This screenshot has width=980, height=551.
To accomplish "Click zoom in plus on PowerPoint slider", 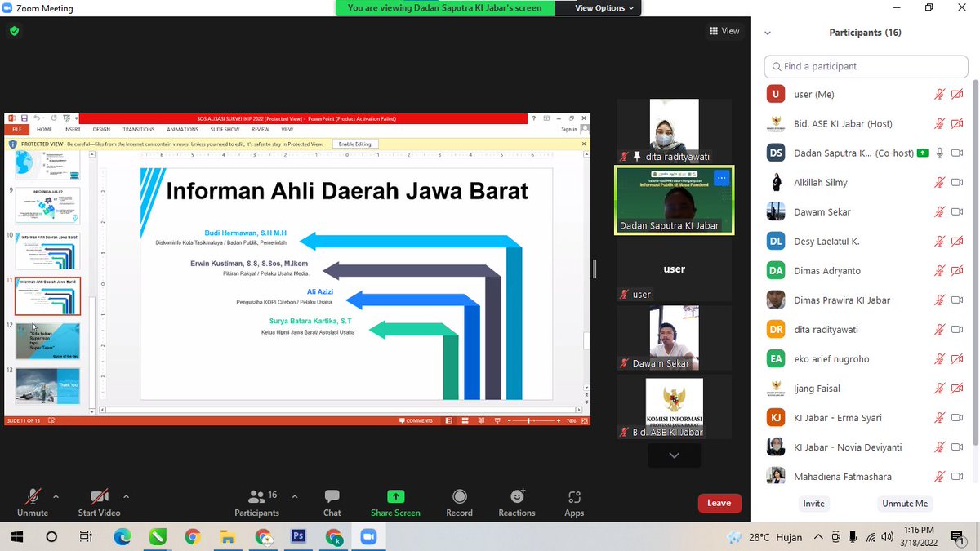I will pyautogui.click(x=559, y=420).
